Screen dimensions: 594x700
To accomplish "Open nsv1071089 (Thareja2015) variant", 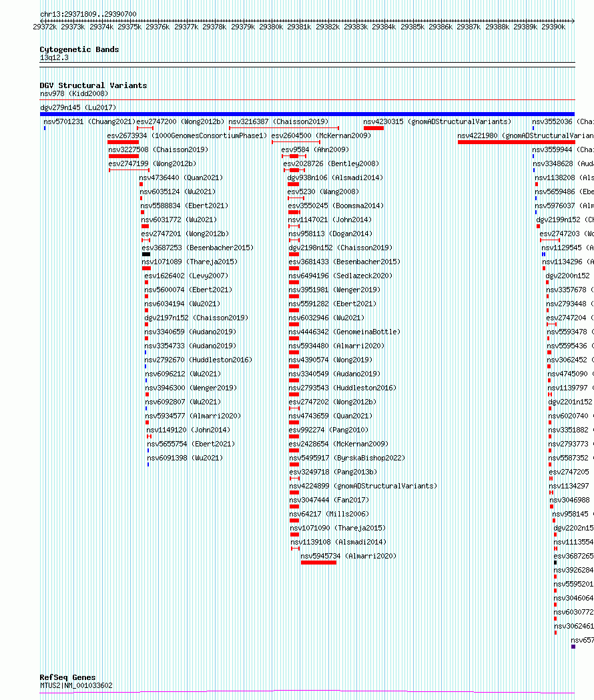I will (x=190, y=262).
